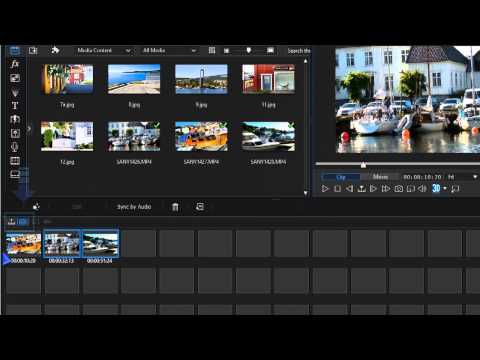Select the first storyboard clip of orange boats
Viewport: 480px width, 360px height.
[x=23, y=244]
